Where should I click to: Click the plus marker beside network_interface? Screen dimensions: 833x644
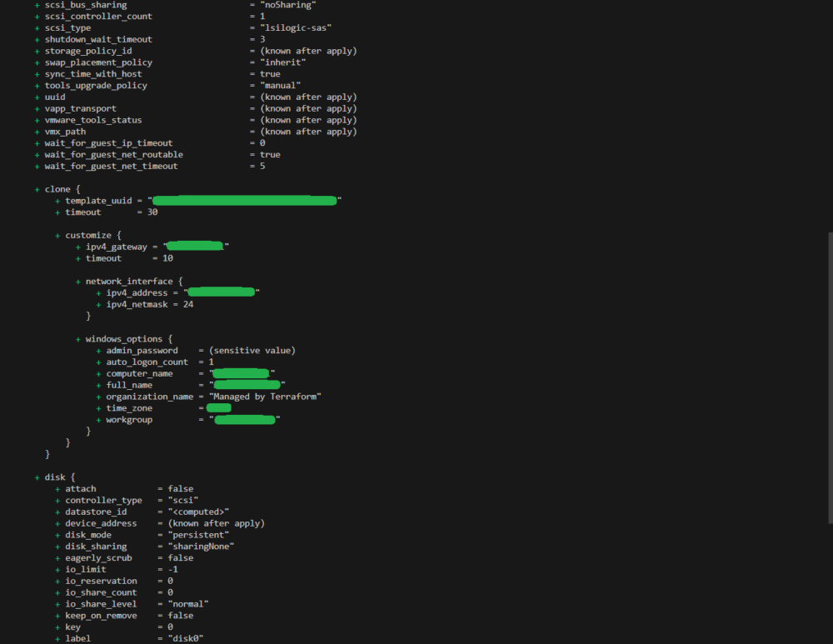(77, 281)
